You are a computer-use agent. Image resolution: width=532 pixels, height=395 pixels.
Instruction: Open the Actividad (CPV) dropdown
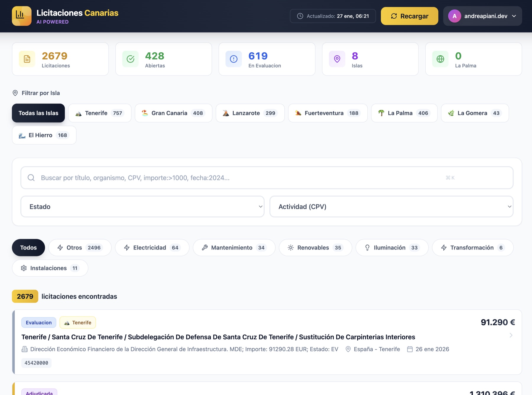tap(391, 207)
